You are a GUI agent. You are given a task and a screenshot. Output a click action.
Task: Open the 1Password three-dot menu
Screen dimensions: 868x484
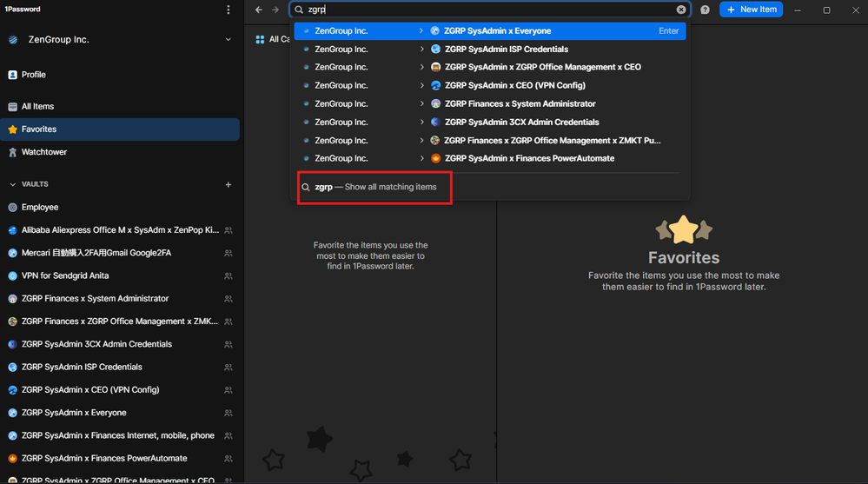click(x=228, y=10)
